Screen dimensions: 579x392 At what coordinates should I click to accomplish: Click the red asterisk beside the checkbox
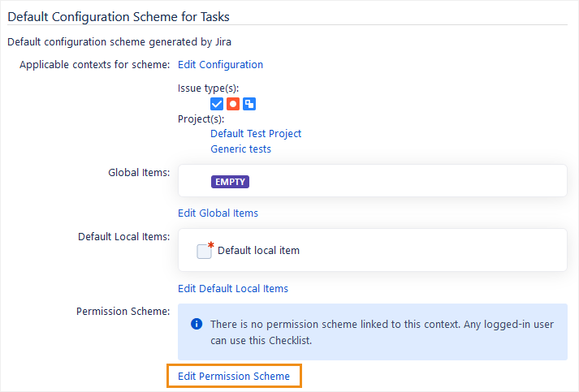[x=211, y=244]
